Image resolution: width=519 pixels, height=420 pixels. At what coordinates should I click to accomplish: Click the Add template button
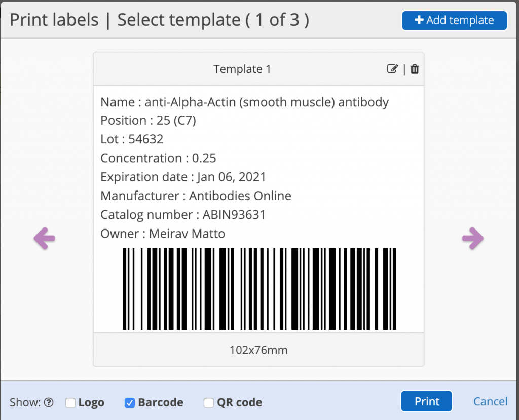point(454,20)
